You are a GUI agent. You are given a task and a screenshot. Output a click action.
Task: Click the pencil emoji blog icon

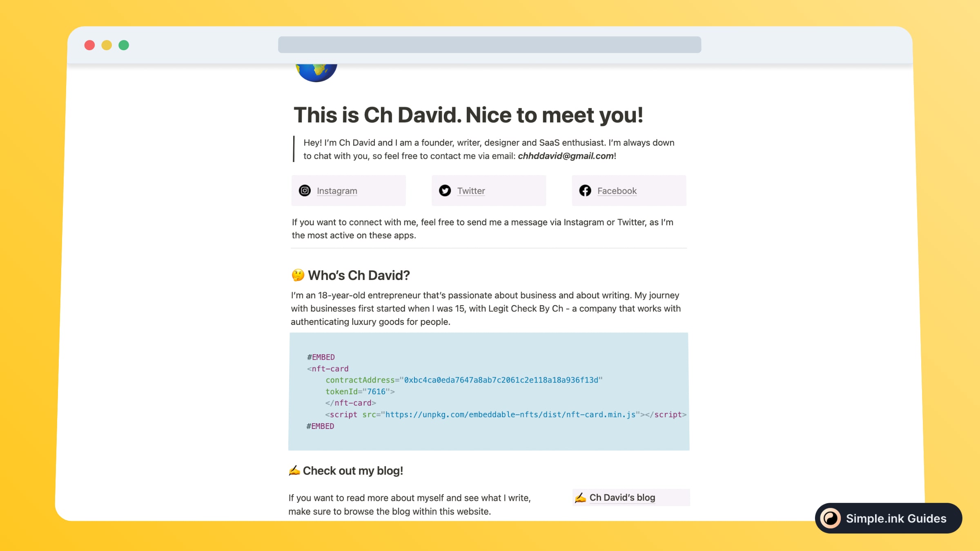point(580,496)
